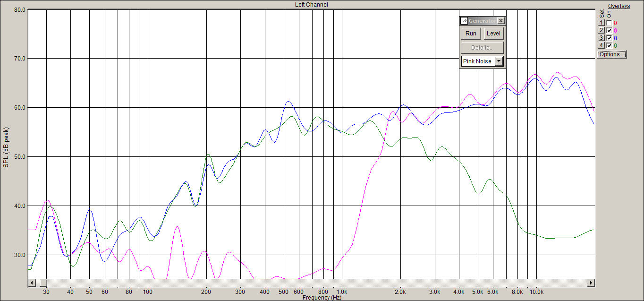Click the 1.0k frequency axis label
This screenshot has height=301, width=644.
(342, 292)
